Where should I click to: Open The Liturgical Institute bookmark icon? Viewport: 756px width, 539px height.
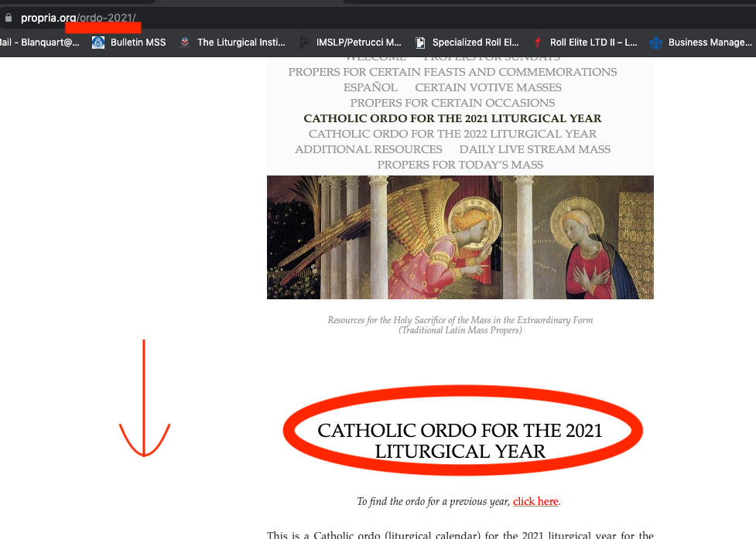[185, 43]
